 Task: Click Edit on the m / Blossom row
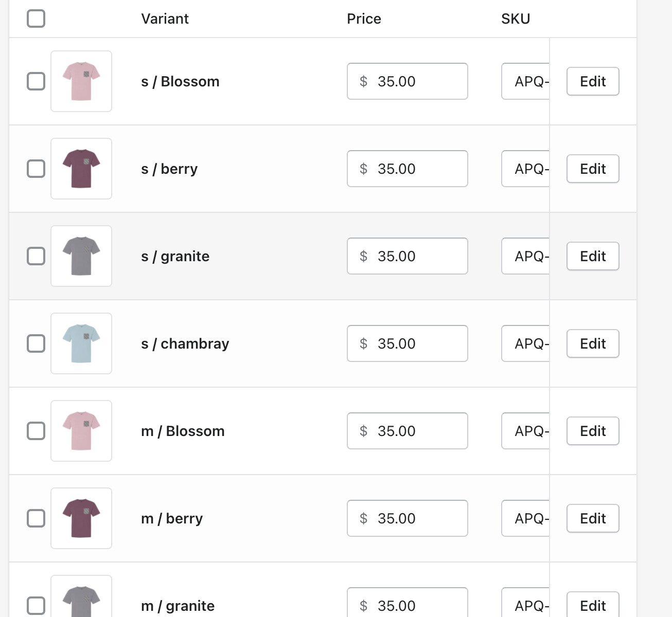pos(593,431)
